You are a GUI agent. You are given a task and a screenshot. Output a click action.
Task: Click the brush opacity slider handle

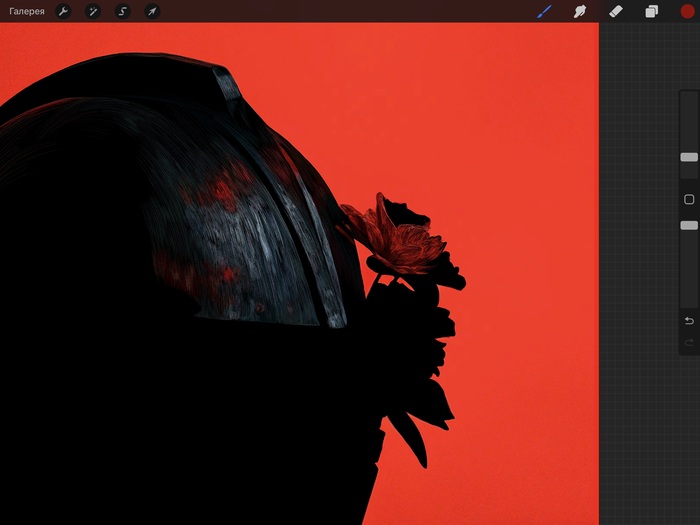pos(689,225)
